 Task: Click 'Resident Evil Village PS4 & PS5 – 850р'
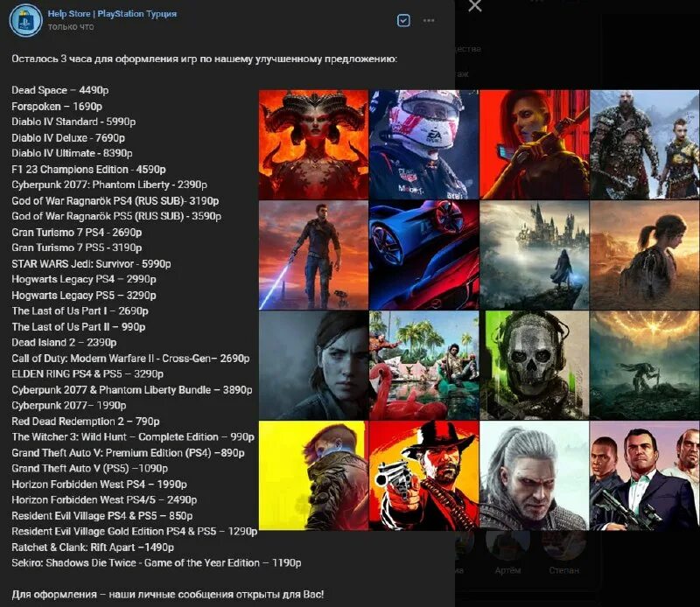point(102,516)
